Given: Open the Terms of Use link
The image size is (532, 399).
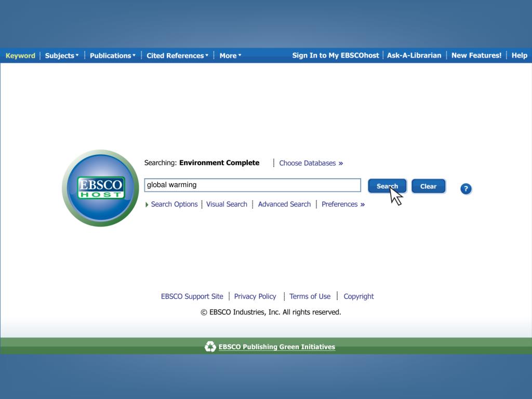Looking at the screenshot, I should 310,296.
